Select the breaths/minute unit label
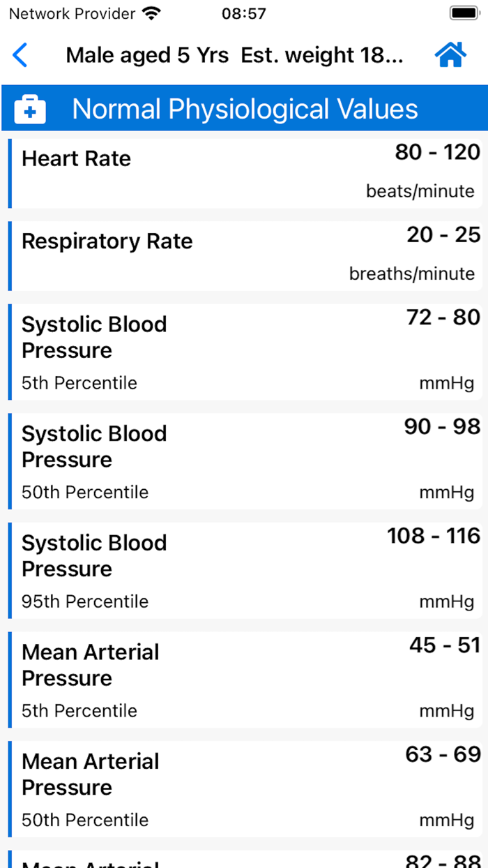Image resolution: width=488 pixels, height=868 pixels. click(x=411, y=274)
